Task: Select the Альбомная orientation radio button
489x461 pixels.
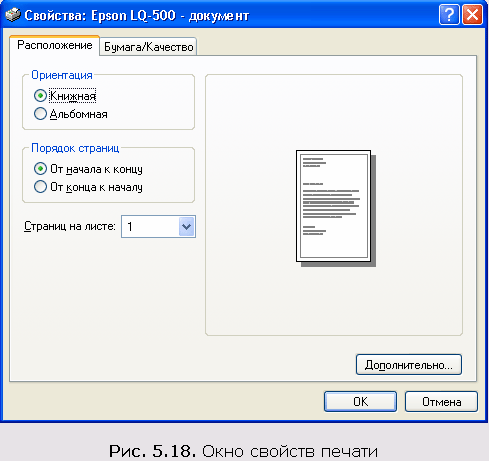Action: point(40,114)
